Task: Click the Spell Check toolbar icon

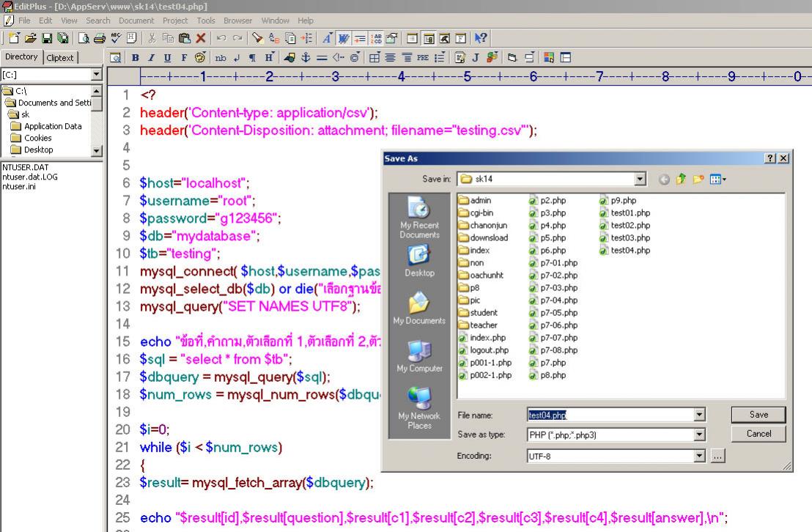Action: coord(116,38)
